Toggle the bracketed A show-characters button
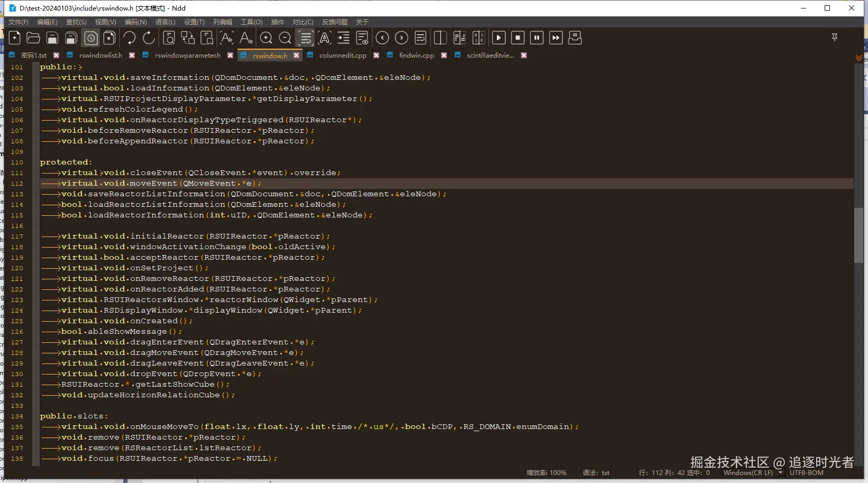The width and height of the screenshot is (868, 483). point(325,38)
